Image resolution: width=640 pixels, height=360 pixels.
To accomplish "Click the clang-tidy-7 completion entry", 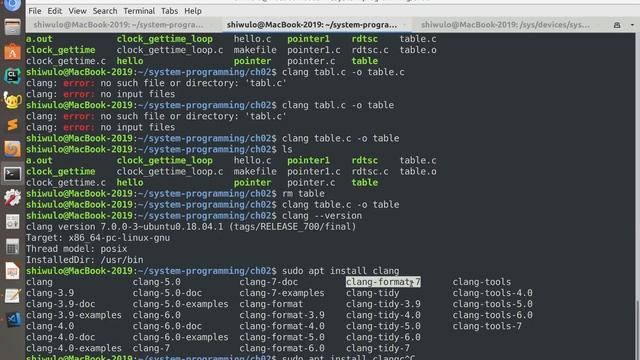I will 378,348.
